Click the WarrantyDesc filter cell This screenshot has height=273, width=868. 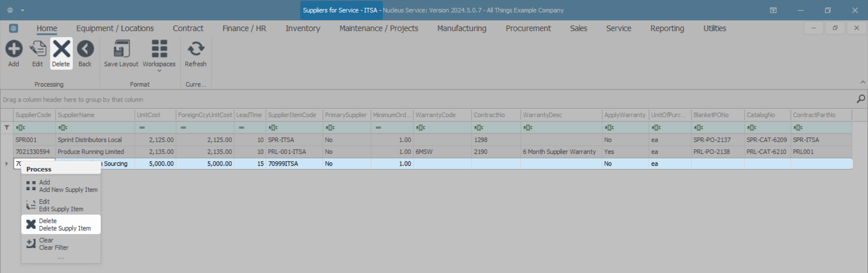561,128
